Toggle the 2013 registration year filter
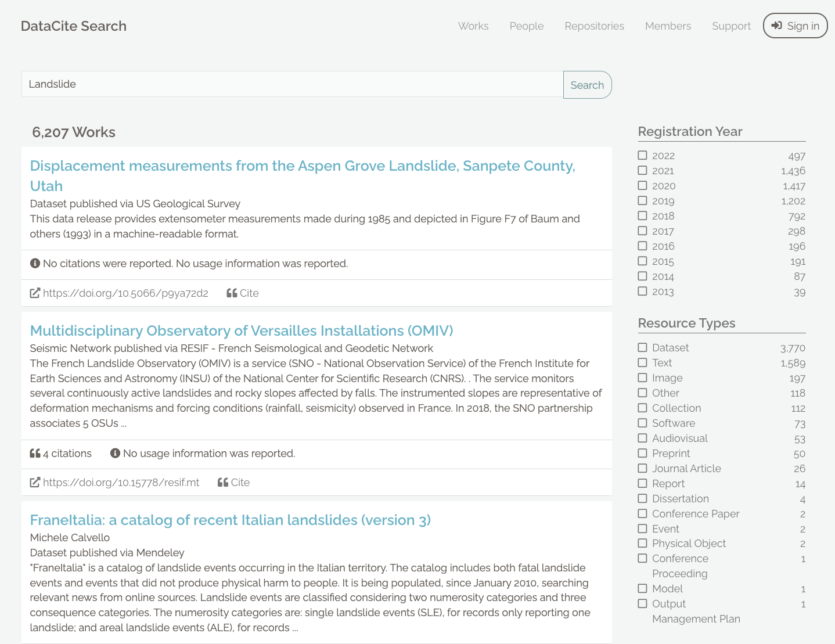Screen dimensions: 835x644 [x=642, y=291]
